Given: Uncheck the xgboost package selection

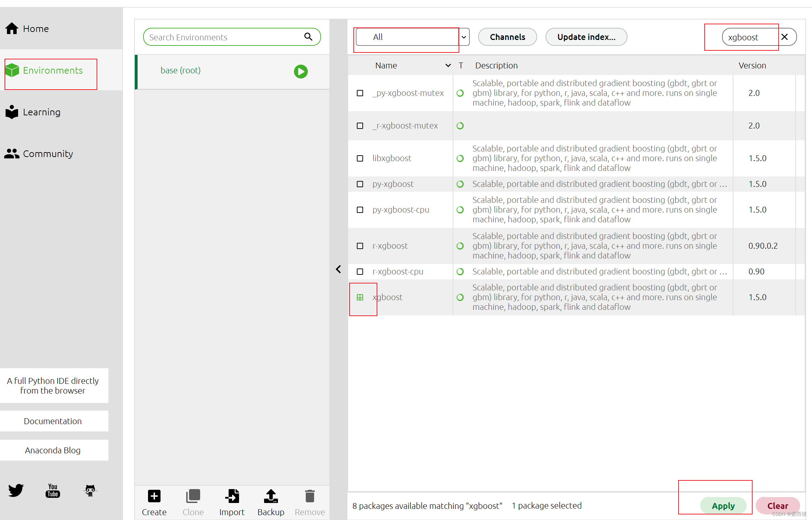Looking at the screenshot, I should point(360,297).
